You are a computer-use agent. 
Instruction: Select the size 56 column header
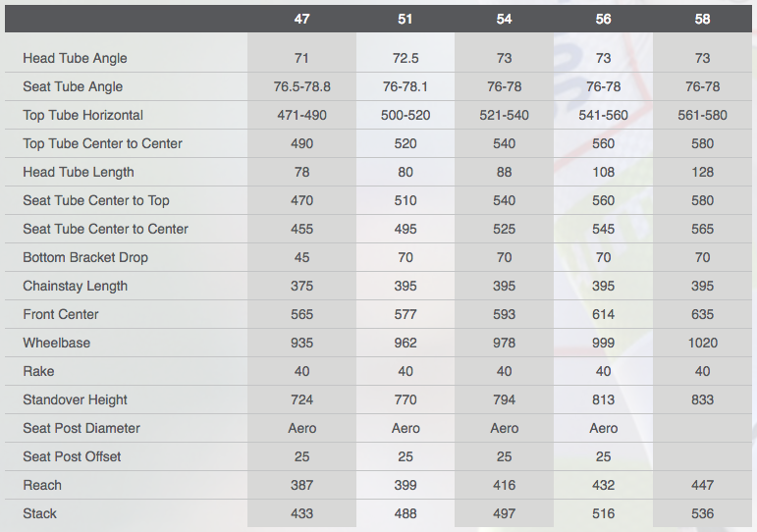604,19
